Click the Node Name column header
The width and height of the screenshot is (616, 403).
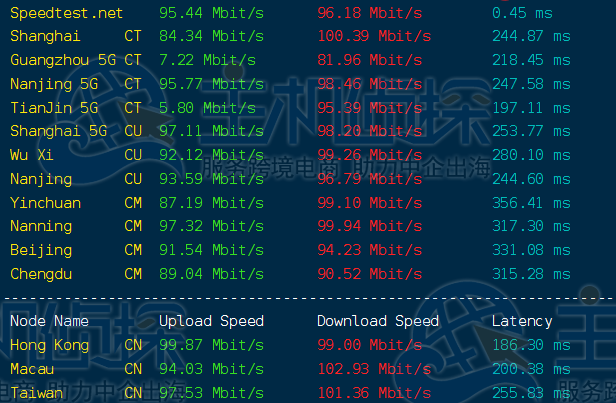coord(50,321)
